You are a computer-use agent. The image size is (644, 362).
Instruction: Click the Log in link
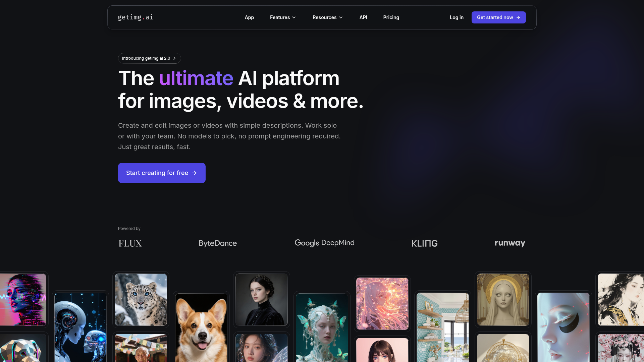point(457,17)
